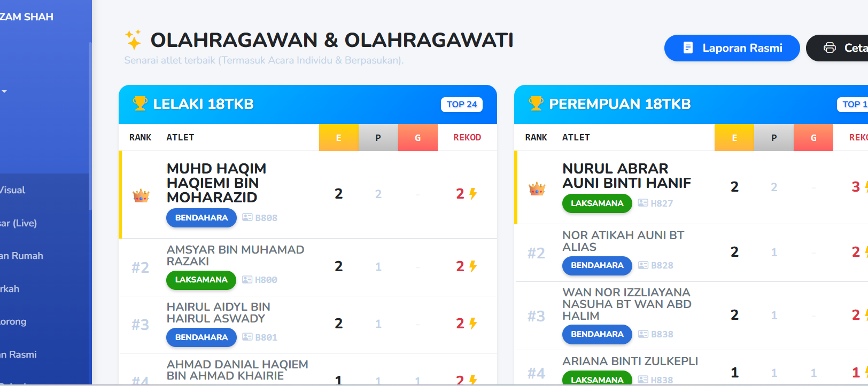Image resolution: width=868 pixels, height=386 pixels.
Task: Click the sparkle icon beside the OLAHRAGAWAN title
Action: (133, 40)
